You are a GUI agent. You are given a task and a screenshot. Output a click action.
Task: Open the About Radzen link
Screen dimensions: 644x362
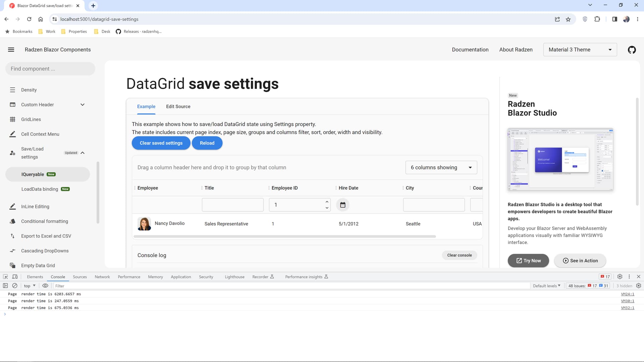(x=516, y=50)
